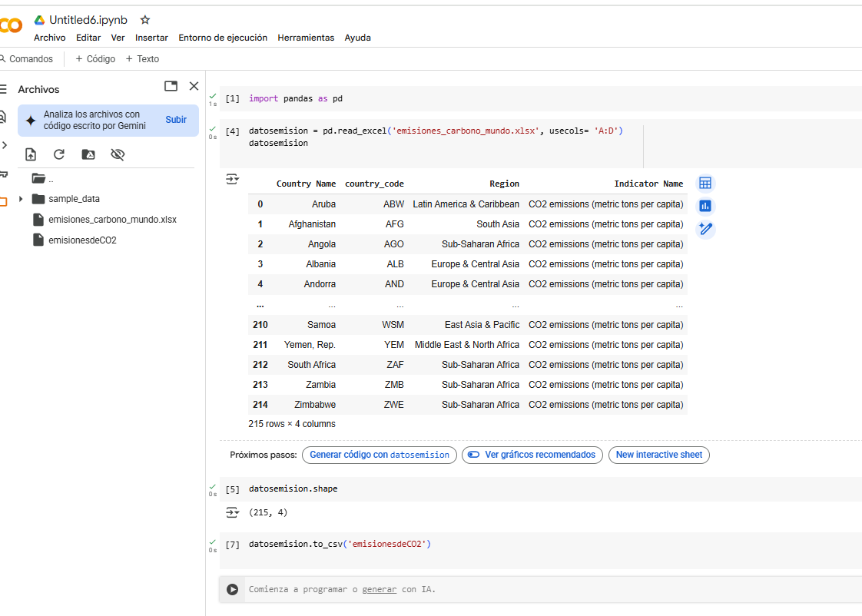This screenshot has height=616, width=862.
Task: Expand the sample_data folder arrow
Action: point(21,199)
